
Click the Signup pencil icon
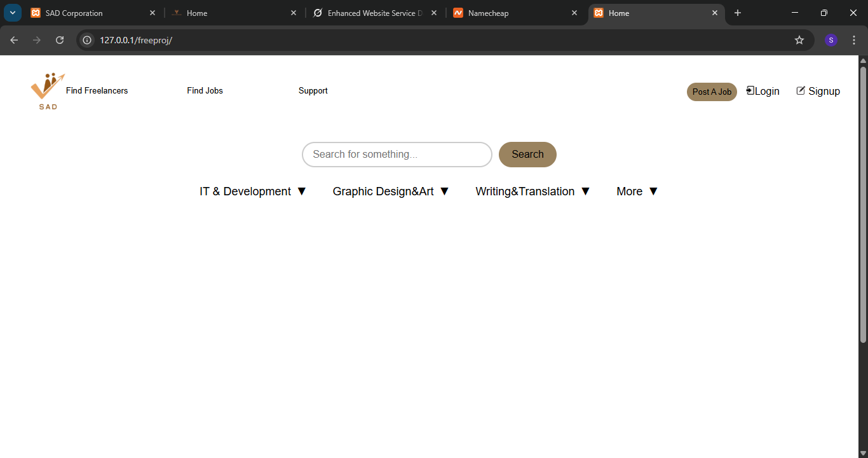click(801, 90)
